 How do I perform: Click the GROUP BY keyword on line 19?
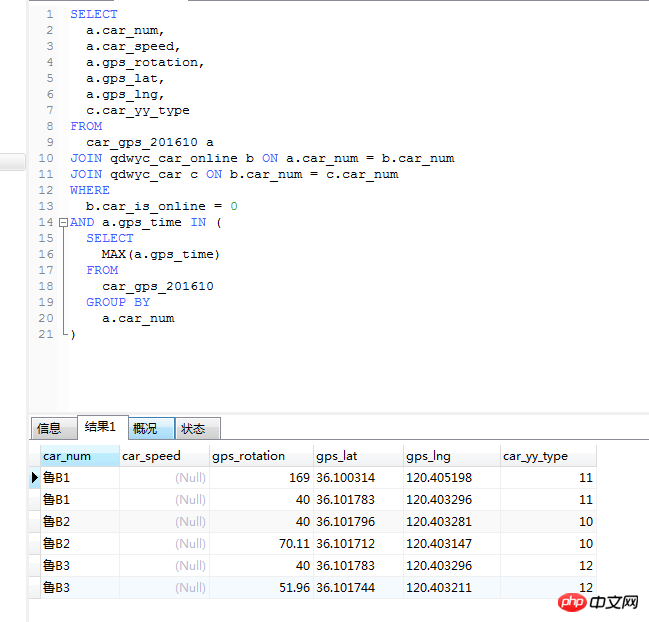click(x=118, y=302)
